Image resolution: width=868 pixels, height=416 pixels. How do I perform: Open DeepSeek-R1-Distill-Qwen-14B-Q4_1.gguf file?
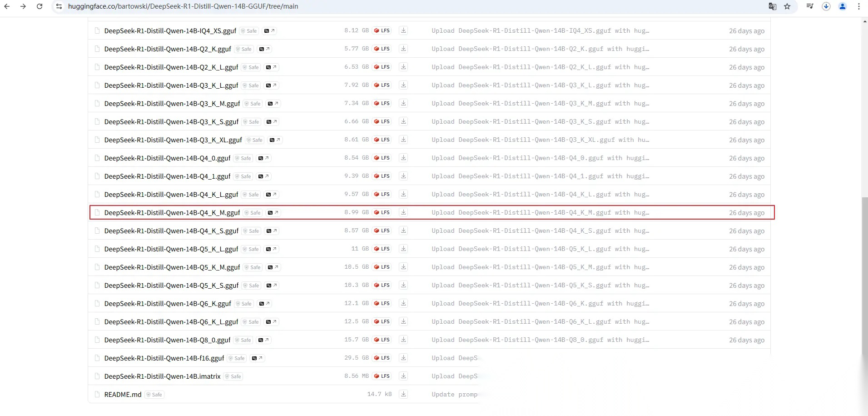(168, 176)
